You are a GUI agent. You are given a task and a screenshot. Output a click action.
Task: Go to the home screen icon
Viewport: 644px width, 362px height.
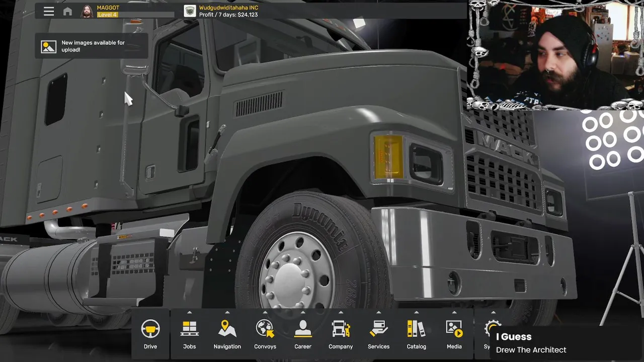pyautogui.click(x=67, y=11)
